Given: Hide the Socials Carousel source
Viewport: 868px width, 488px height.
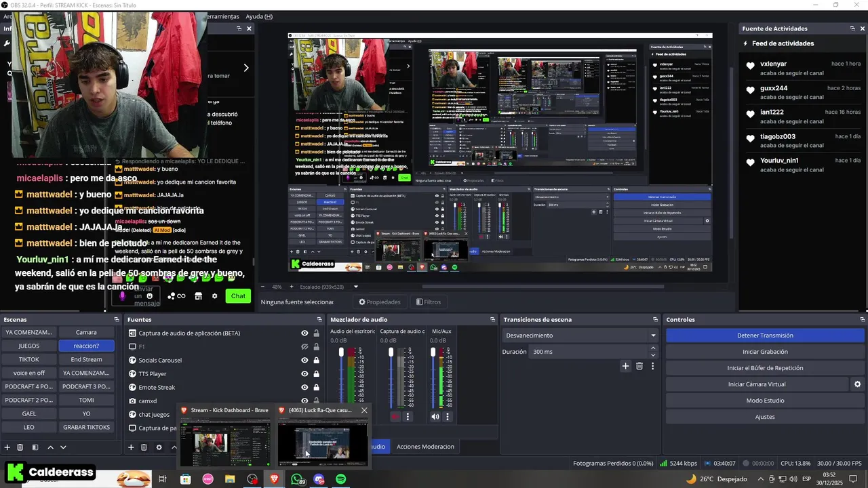Looking at the screenshot, I should click(304, 360).
